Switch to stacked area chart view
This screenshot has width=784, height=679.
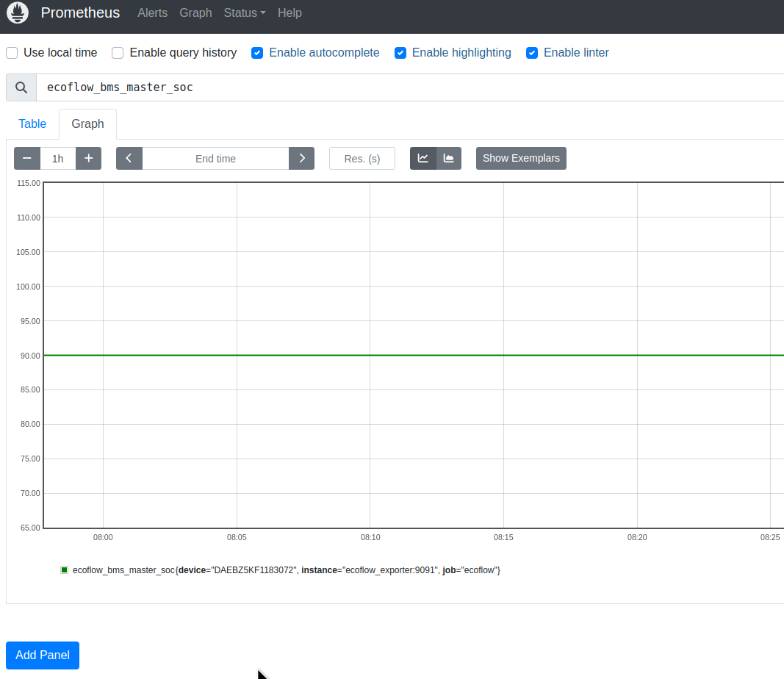tap(449, 159)
